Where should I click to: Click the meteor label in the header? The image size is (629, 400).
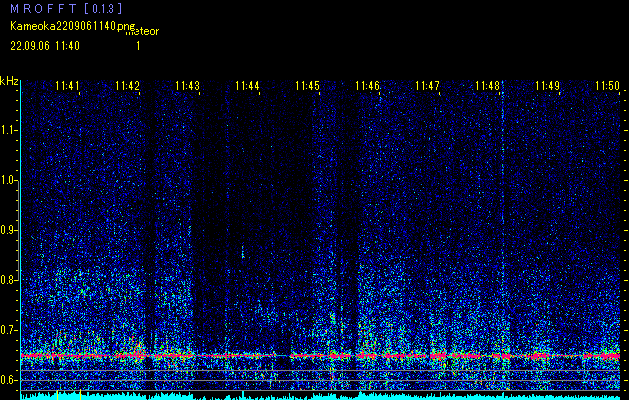[142, 31]
